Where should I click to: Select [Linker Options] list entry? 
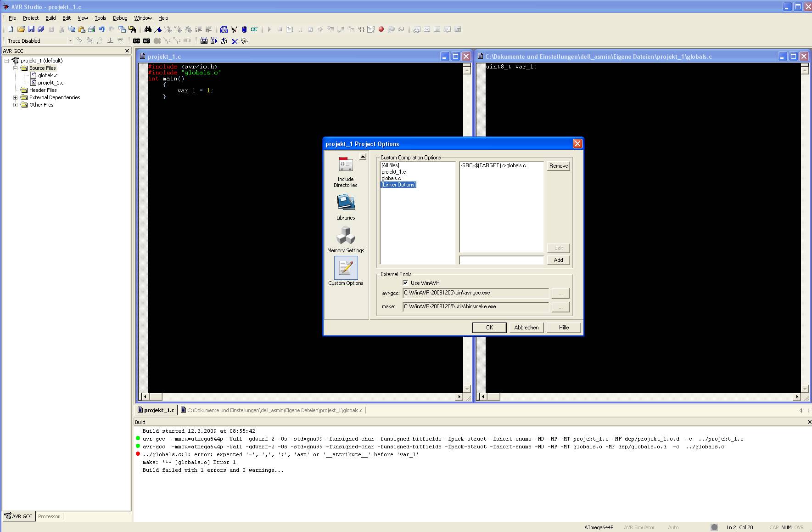pos(398,185)
